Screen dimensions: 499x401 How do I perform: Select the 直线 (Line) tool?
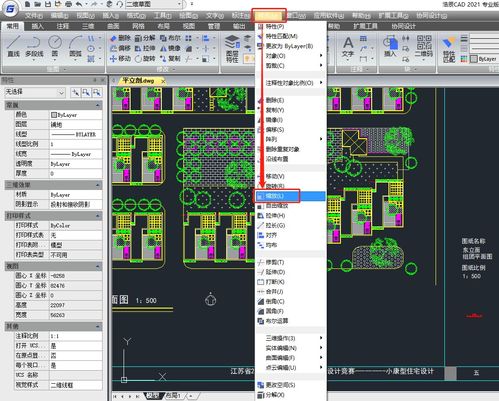click(13, 46)
